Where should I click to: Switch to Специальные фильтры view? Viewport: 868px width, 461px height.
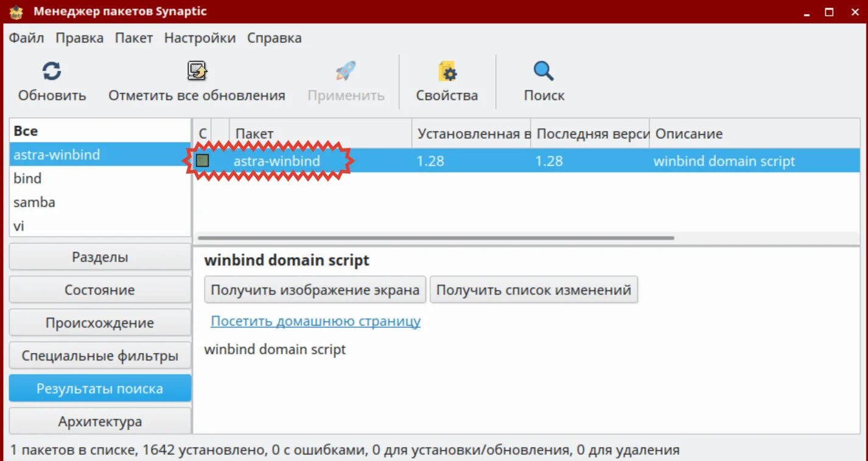click(100, 356)
